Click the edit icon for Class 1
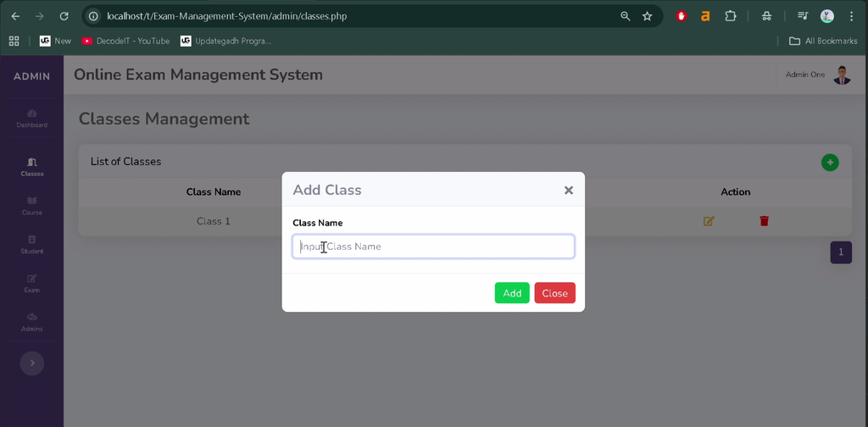Screen dimensions: 868x427 tap(709, 221)
